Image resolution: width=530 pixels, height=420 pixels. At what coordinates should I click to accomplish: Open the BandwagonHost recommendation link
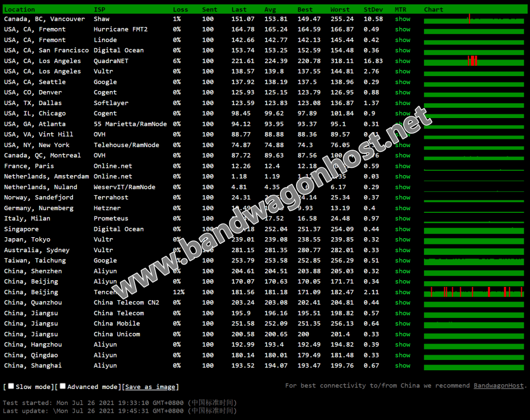(x=498, y=385)
